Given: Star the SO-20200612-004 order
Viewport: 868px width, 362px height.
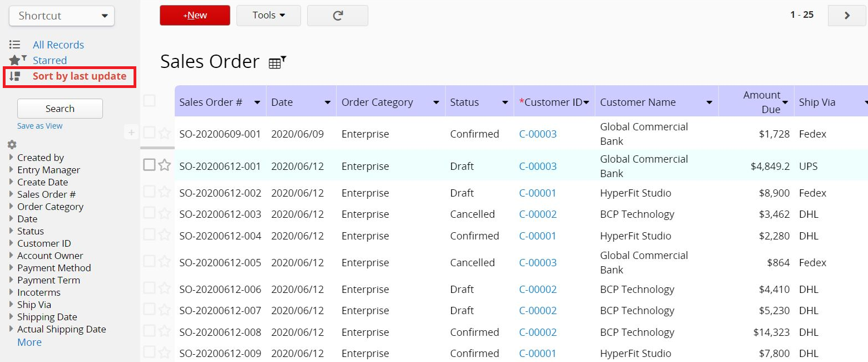Looking at the screenshot, I should click(164, 235).
